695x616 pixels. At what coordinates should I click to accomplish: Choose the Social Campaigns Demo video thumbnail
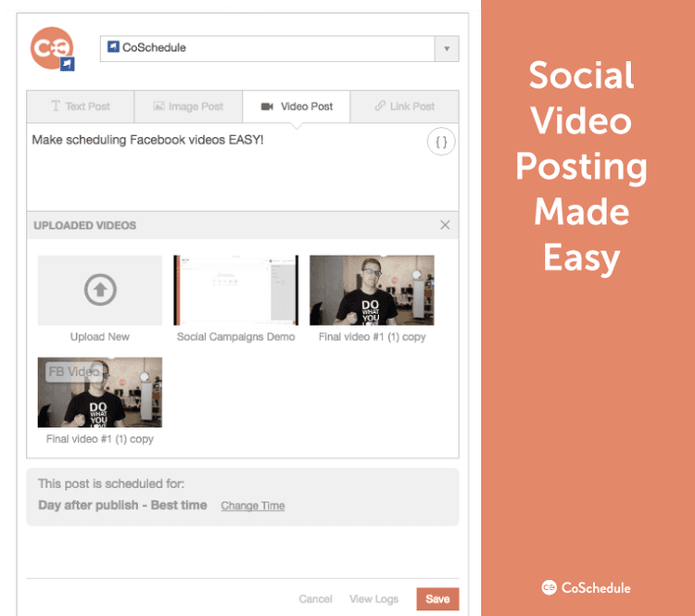coord(235,290)
